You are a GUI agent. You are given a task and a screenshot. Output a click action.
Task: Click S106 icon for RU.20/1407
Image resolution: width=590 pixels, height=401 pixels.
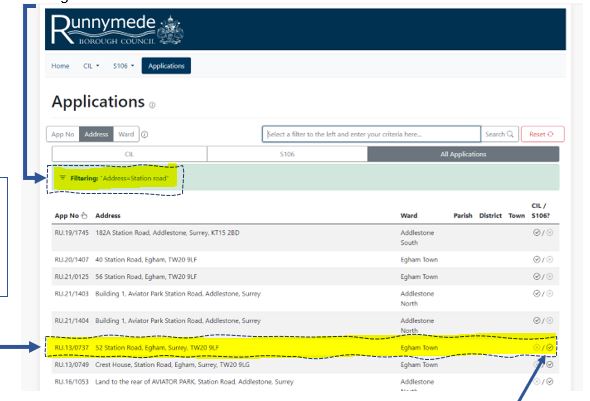(x=550, y=260)
